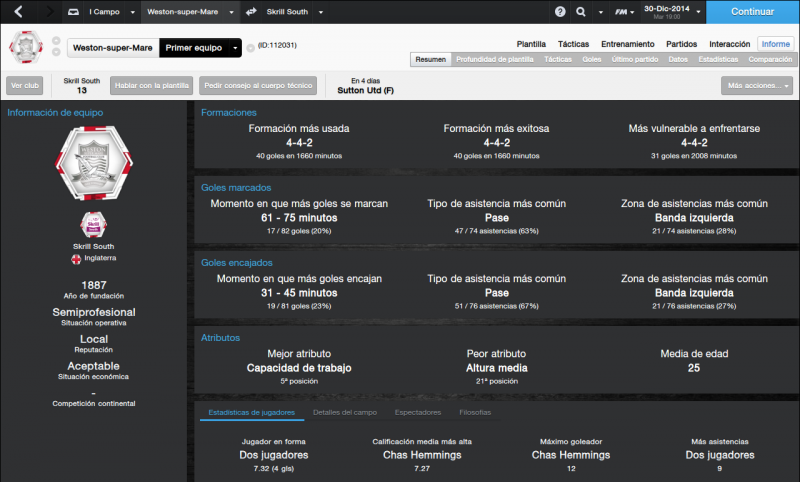
Task: Open the Informe menu
Action: point(776,44)
